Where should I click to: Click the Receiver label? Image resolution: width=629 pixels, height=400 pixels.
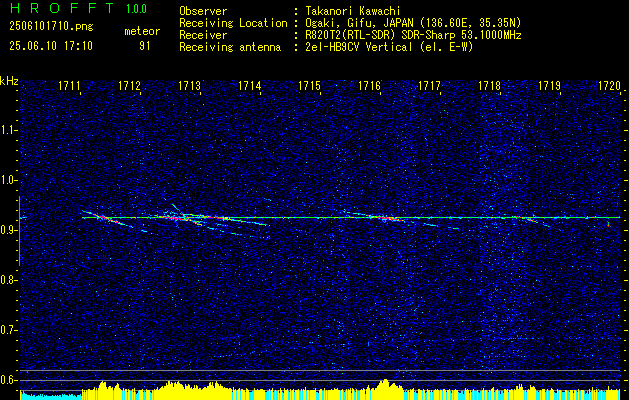click(x=203, y=35)
